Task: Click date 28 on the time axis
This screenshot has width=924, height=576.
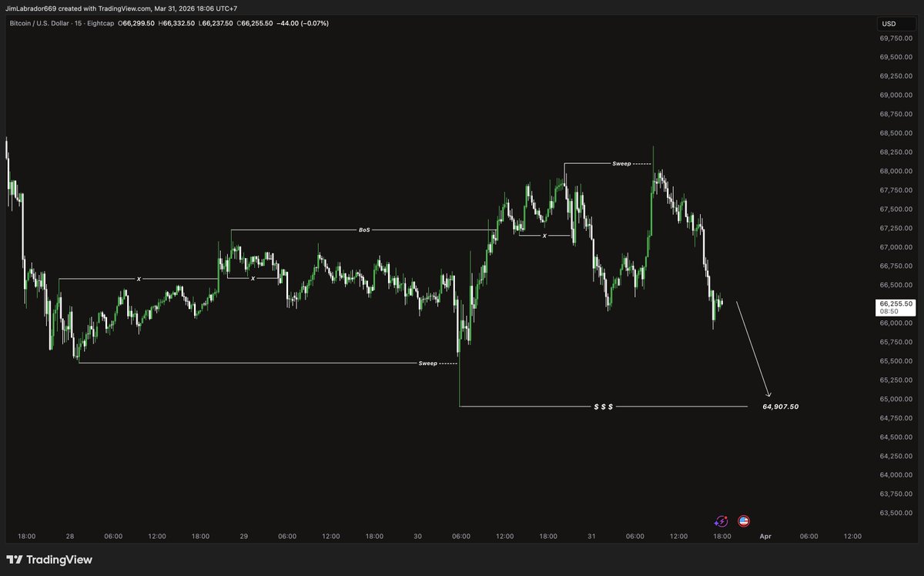Action: pyautogui.click(x=70, y=535)
